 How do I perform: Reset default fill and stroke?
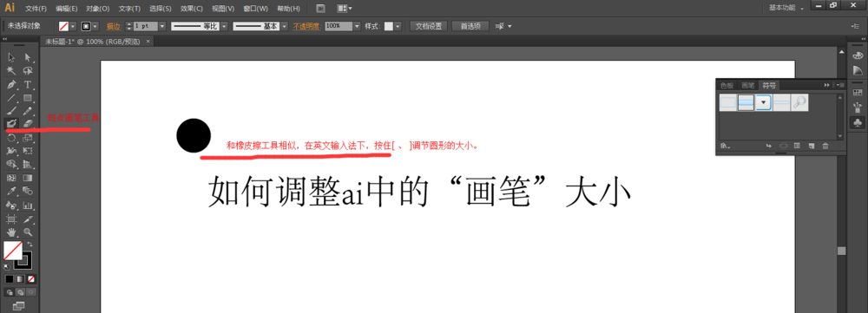coord(7,266)
